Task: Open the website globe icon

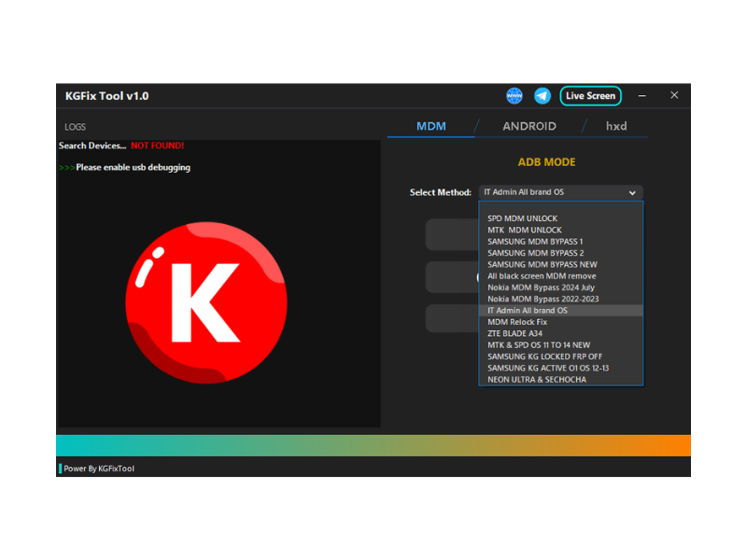Action: [514, 96]
